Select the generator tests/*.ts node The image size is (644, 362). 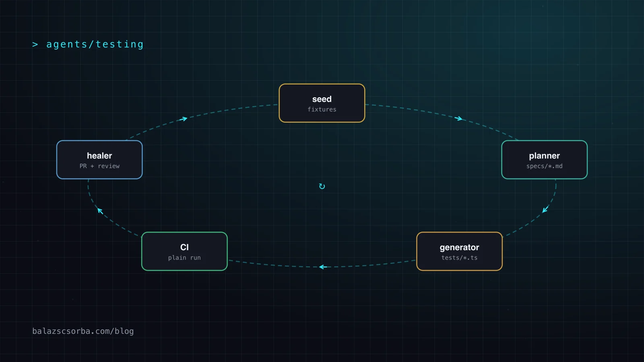click(459, 251)
